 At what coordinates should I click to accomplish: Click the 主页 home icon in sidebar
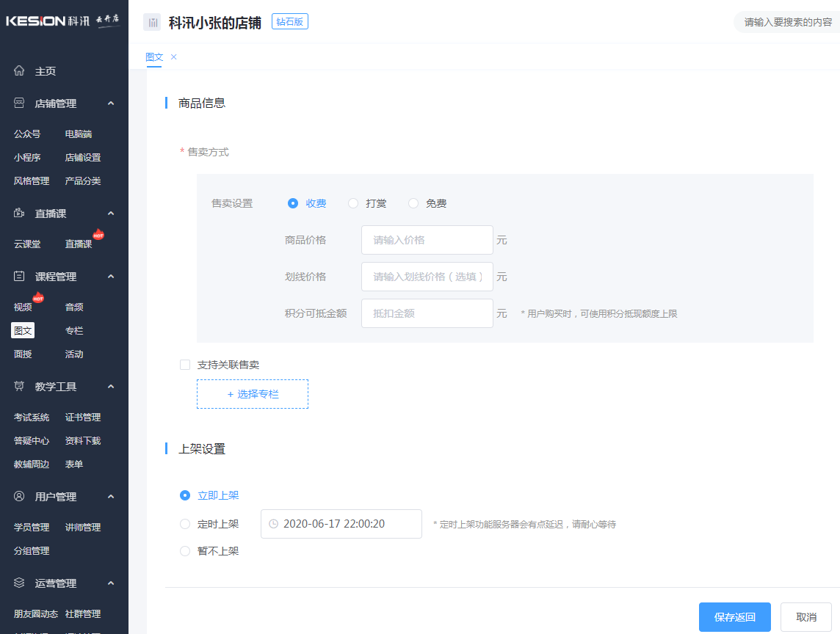(x=18, y=70)
